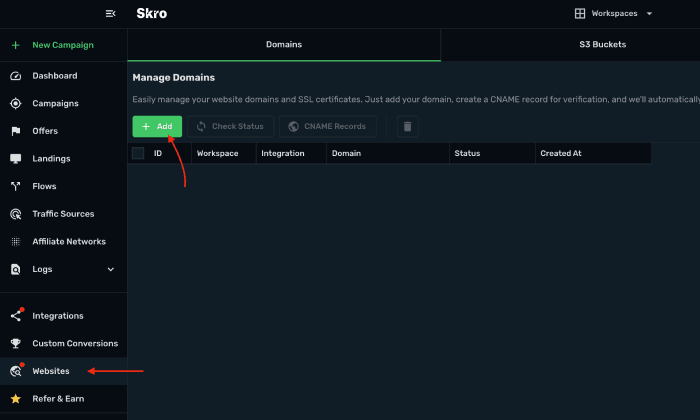
Task: Select Logs label in sidebar
Action: point(42,269)
